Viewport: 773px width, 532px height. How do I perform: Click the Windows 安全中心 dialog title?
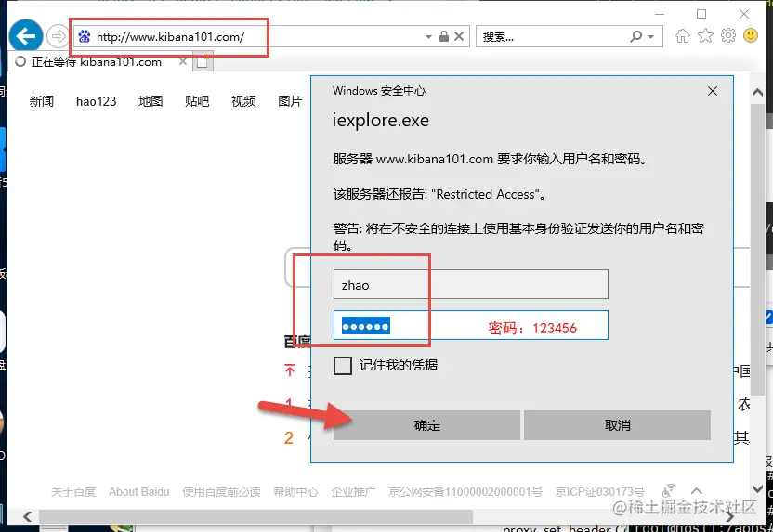(x=379, y=91)
